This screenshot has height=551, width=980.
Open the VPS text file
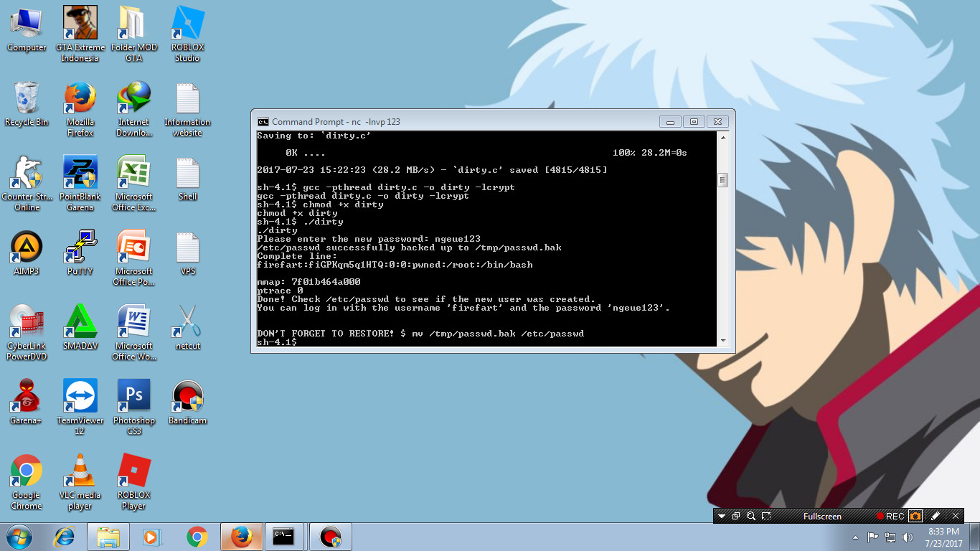(x=187, y=253)
